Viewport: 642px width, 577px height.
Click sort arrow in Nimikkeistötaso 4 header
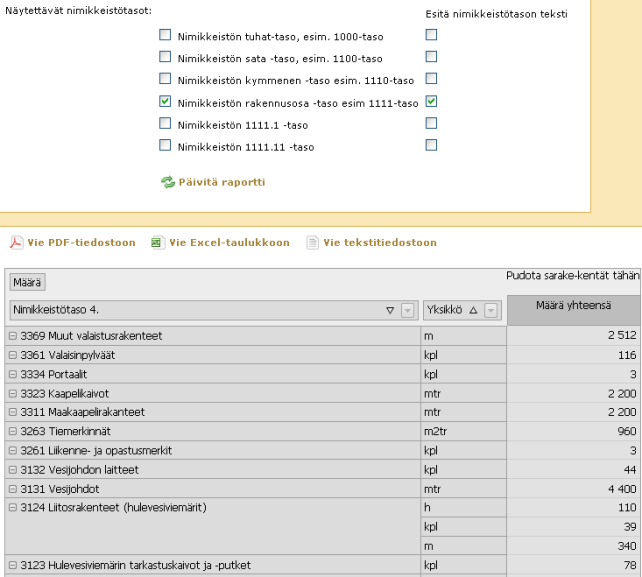click(390, 311)
